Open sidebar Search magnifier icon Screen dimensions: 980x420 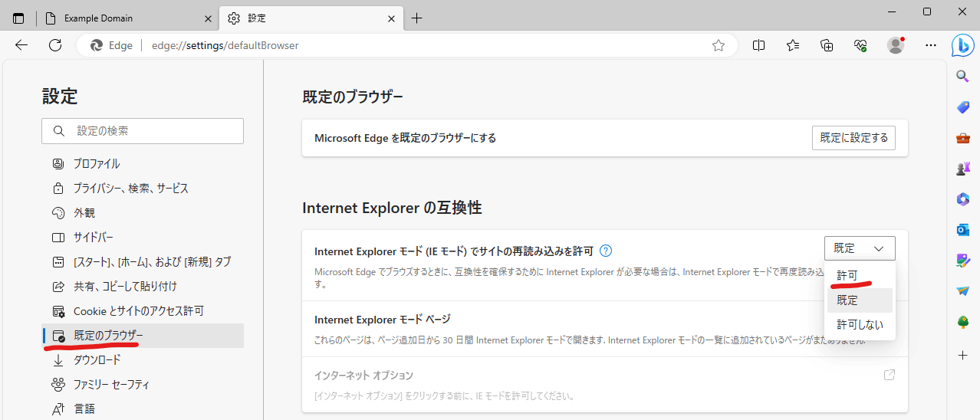(x=963, y=75)
